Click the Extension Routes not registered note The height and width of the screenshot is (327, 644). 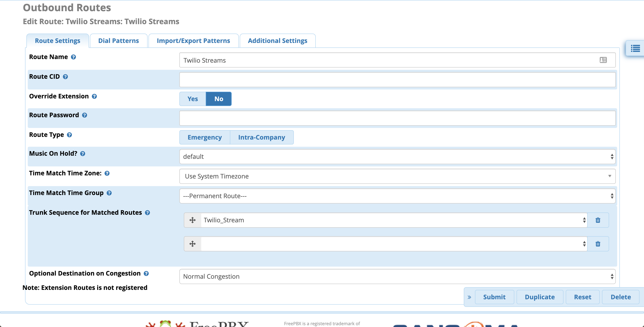pyautogui.click(x=85, y=288)
